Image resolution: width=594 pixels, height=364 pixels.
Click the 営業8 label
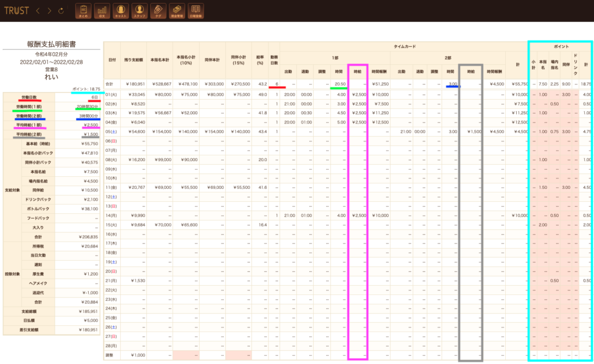[52, 70]
